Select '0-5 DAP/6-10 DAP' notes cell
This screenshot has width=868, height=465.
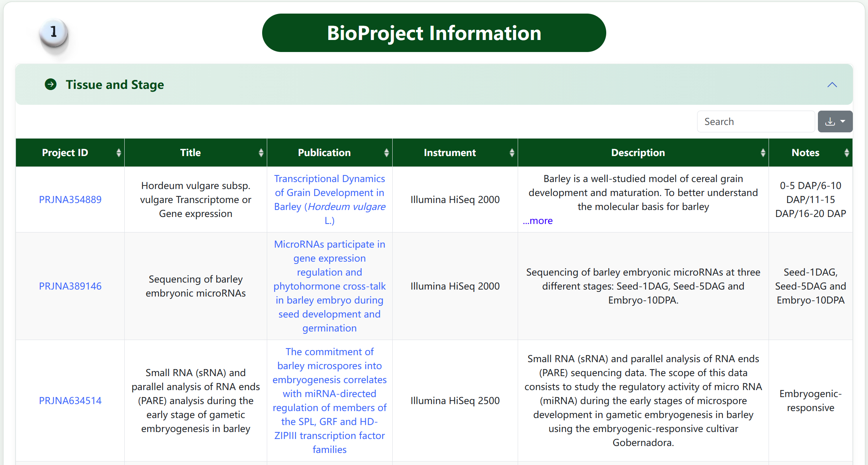pyautogui.click(x=811, y=200)
